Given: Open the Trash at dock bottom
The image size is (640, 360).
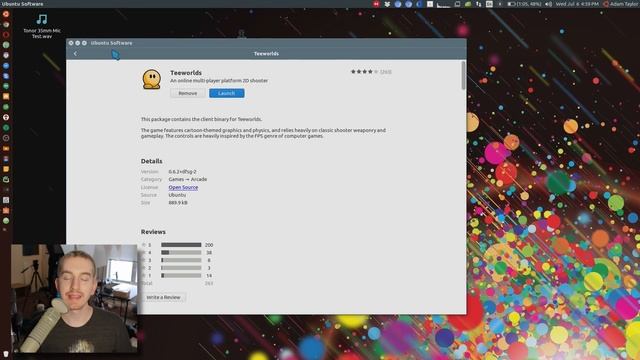Looking at the screenshot, I should [x=6, y=353].
